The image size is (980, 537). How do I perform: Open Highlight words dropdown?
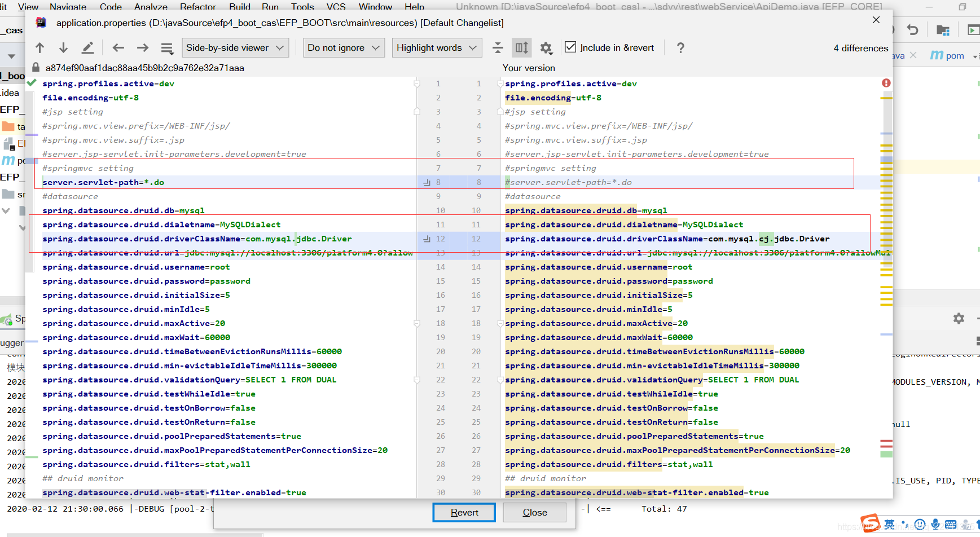point(437,48)
